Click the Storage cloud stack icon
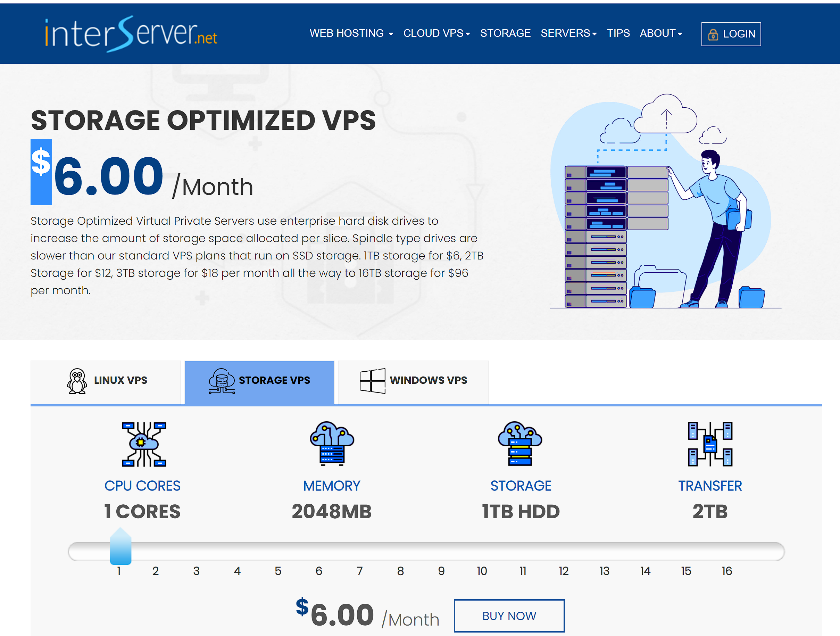Viewport: 840px width, 636px height. (x=521, y=445)
